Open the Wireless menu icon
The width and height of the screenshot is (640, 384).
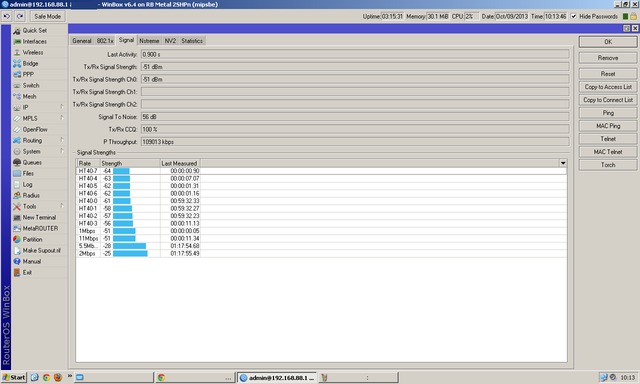pos(17,53)
